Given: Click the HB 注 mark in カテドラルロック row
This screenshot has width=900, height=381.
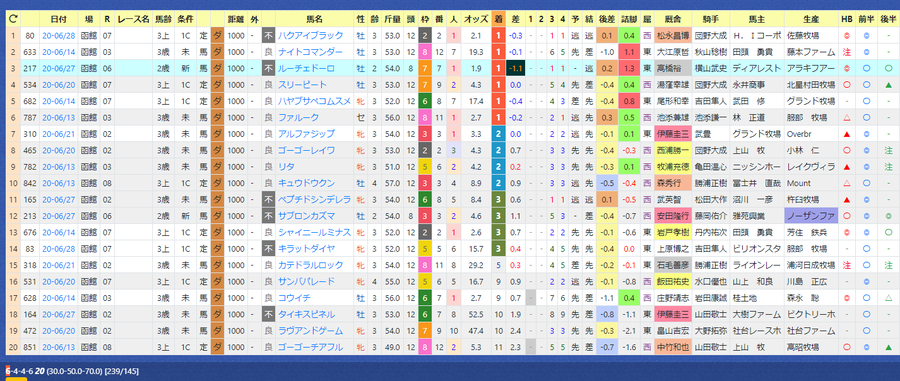Looking at the screenshot, I should (846, 266).
